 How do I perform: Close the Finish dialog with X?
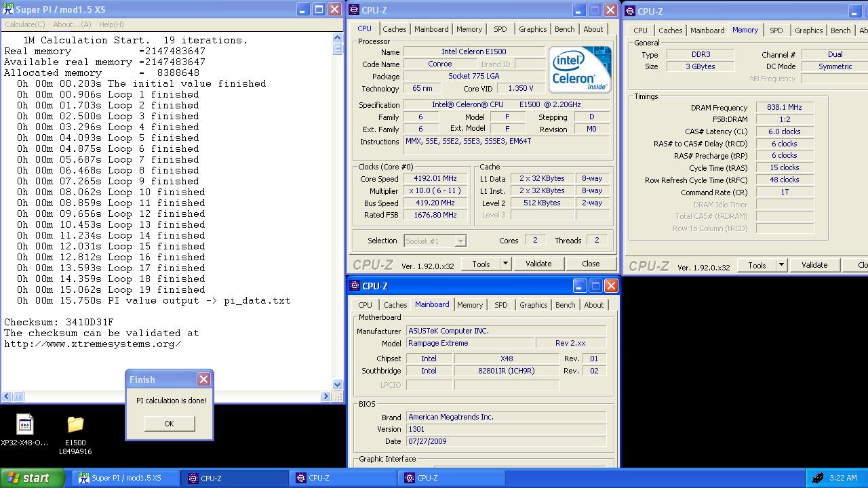pyautogui.click(x=203, y=380)
